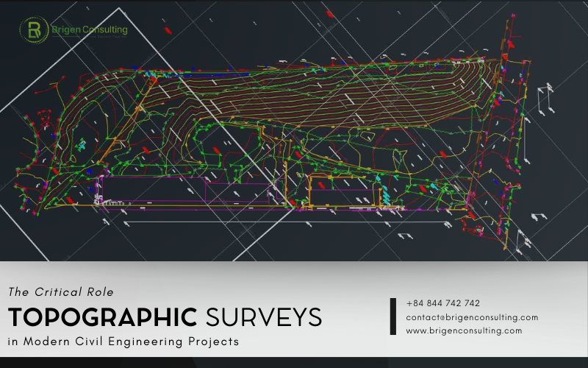Click the subtitle "The Critical Role"
The image size is (588, 368).
point(61,291)
